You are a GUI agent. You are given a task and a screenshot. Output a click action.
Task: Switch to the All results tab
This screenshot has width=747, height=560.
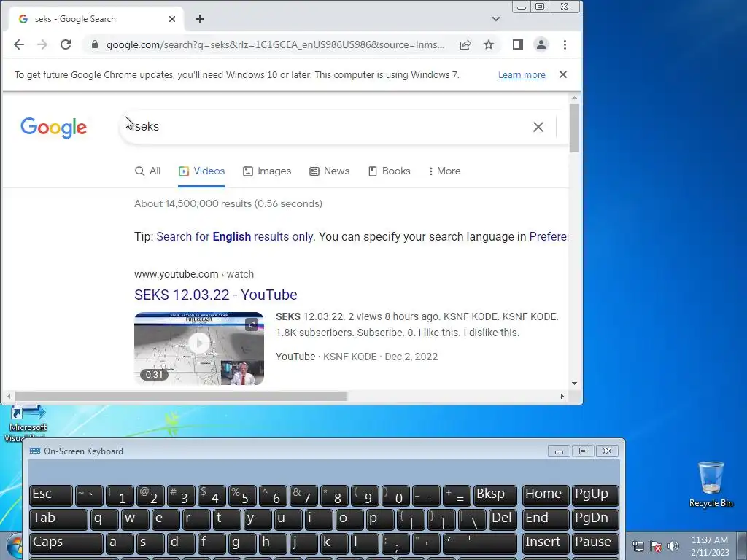click(147, 171)
